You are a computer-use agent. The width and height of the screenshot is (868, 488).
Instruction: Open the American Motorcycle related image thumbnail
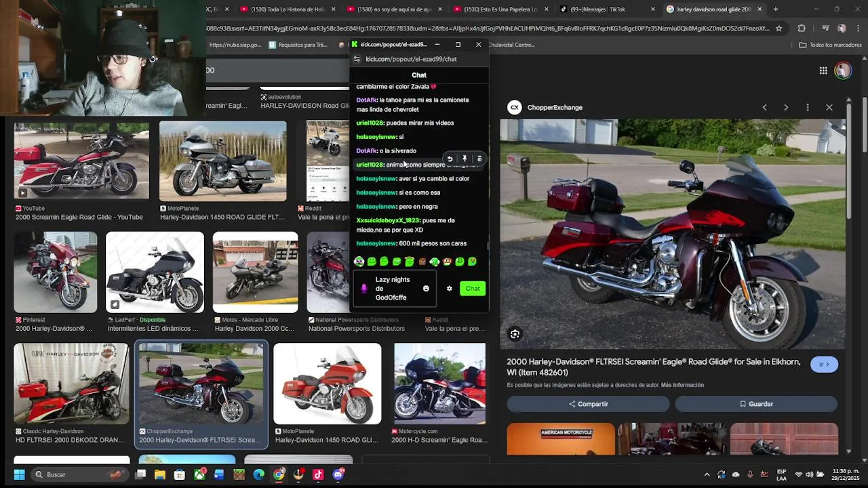(561, 439)
